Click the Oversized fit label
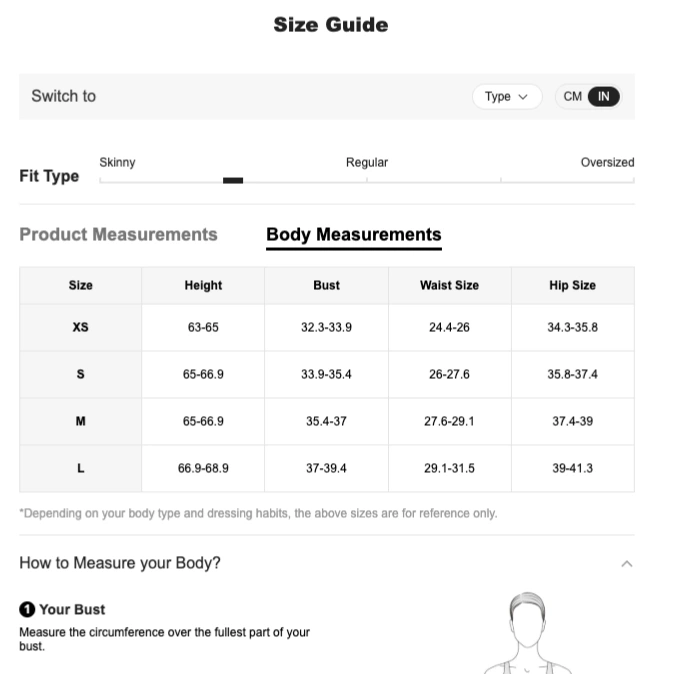The image size is (674, 674). point(607,162)
